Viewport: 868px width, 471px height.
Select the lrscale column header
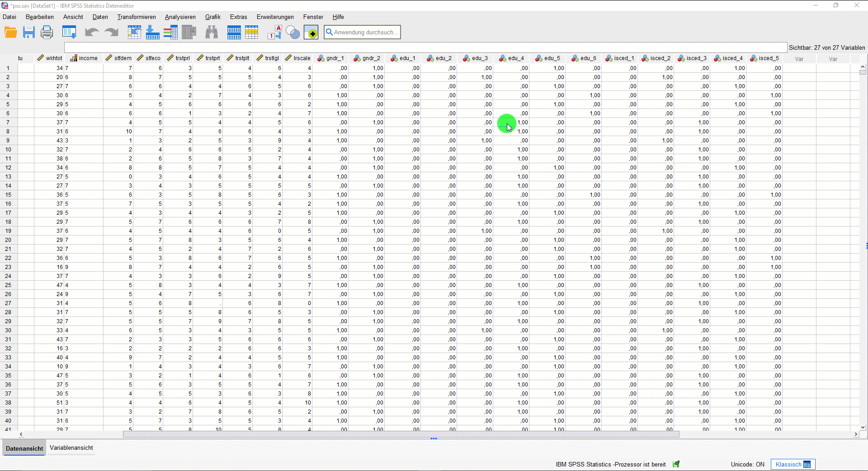[x=297, y=58]
